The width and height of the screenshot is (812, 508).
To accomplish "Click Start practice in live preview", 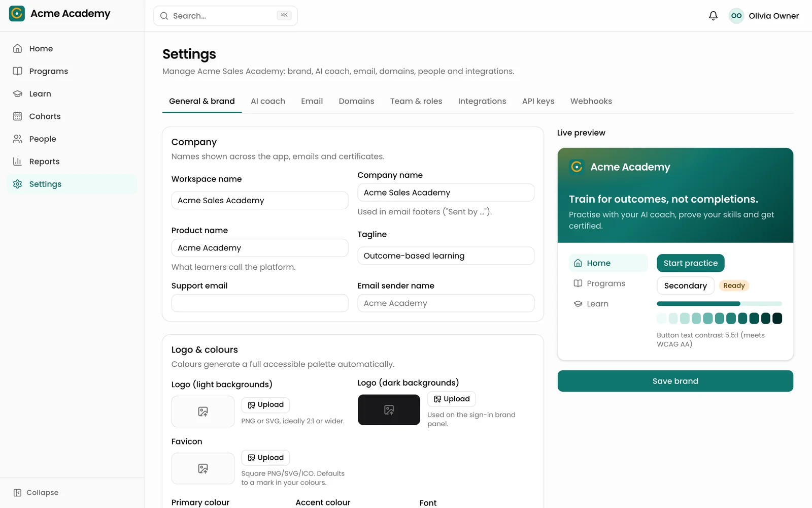I will 691,263.
